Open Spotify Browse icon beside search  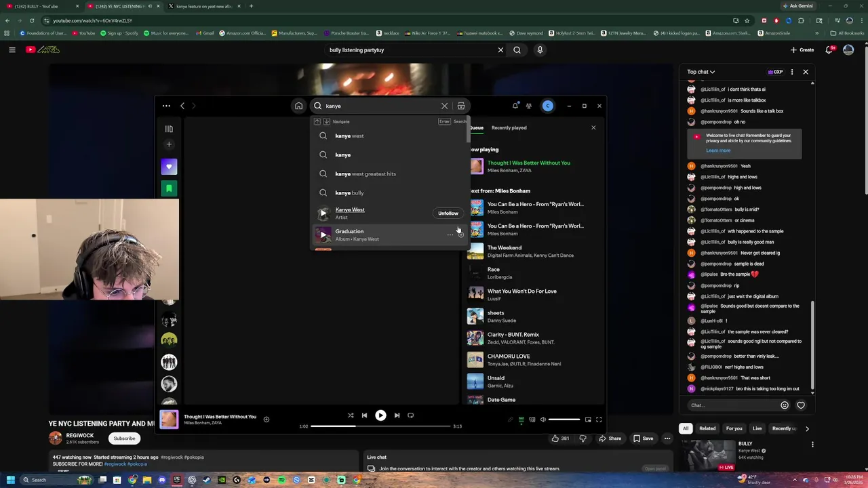[x=461, y=106]
